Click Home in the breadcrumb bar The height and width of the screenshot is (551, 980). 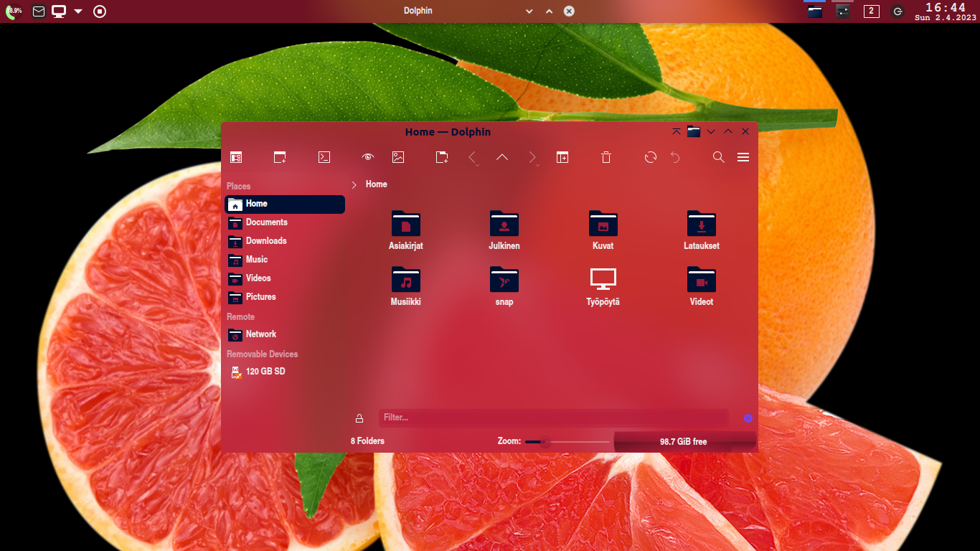377,184
